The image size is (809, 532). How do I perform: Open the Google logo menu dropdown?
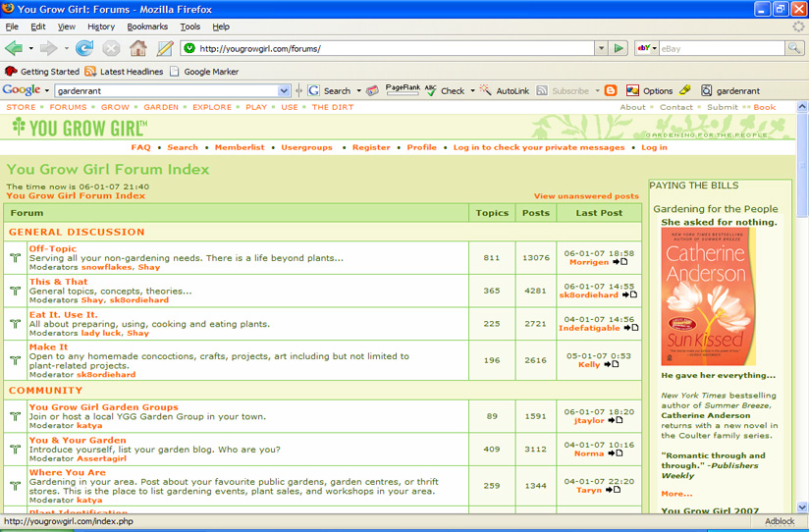pyautogui.click(x=46, y=91)
